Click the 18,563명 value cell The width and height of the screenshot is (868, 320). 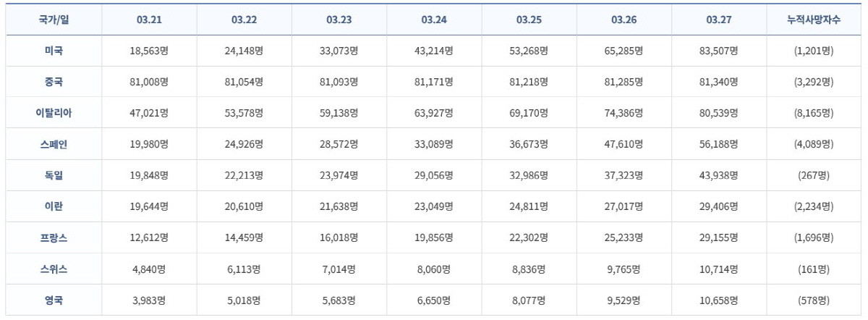pyautogui.click(x=149, y=51)
